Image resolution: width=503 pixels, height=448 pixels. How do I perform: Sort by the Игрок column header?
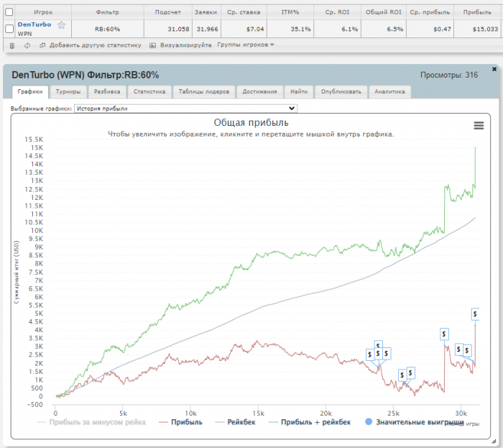[x=43, y=12]
